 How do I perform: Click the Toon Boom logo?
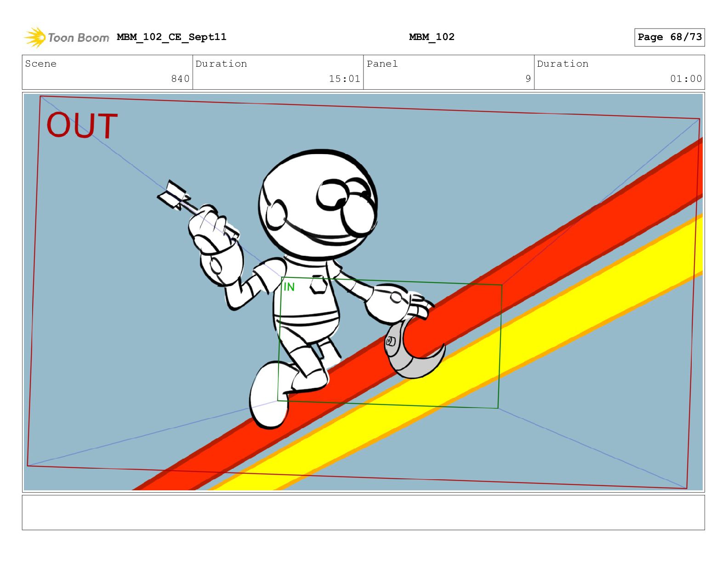click(x=67, y=37)
